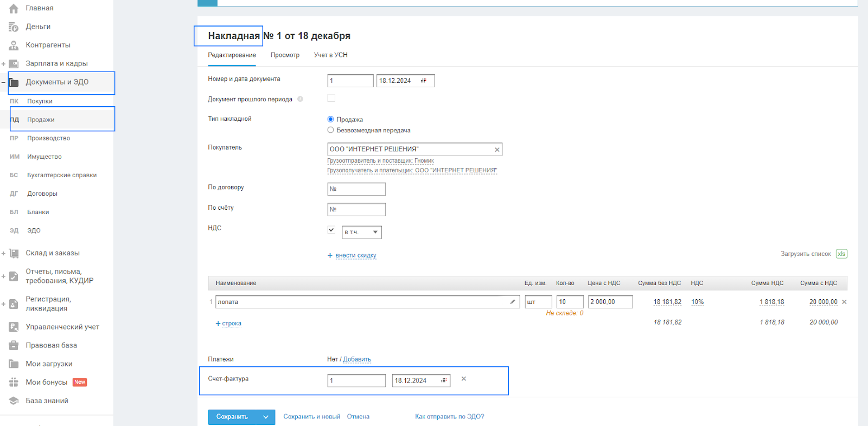868x426 pixels.
Task: Check the Документ прошлого периода checkbox
Action: pyautogui.click(x=331, y=98)
